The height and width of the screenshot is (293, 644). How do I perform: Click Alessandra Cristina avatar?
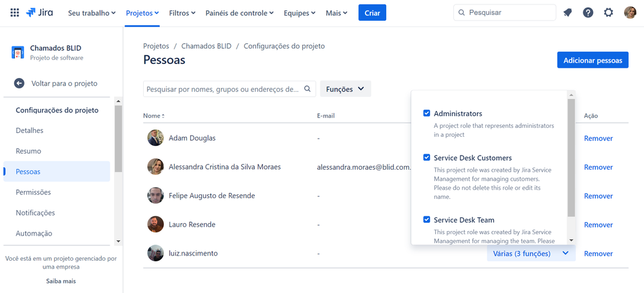155,167
